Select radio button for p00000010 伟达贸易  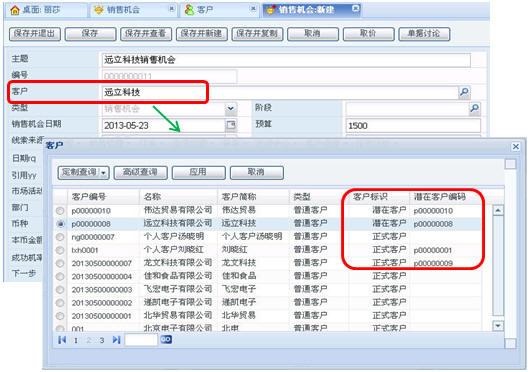pyautogui.click(x=60, y=211)
